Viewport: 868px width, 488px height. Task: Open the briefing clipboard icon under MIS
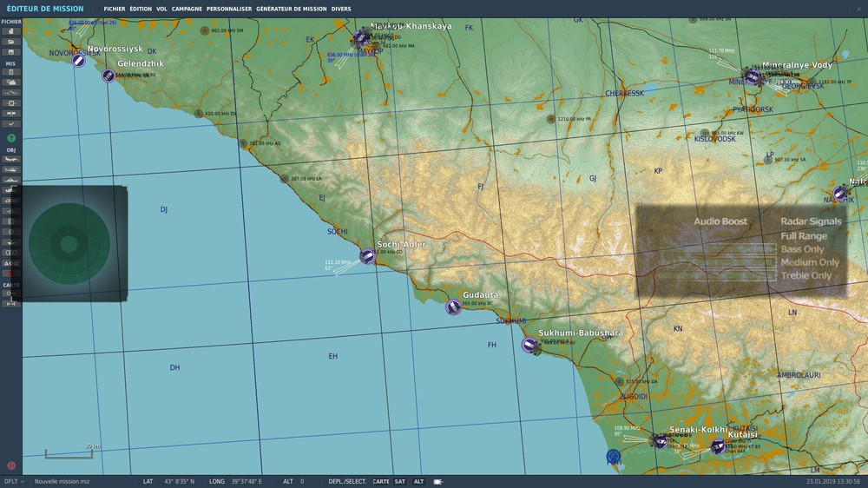click(10, 72)
